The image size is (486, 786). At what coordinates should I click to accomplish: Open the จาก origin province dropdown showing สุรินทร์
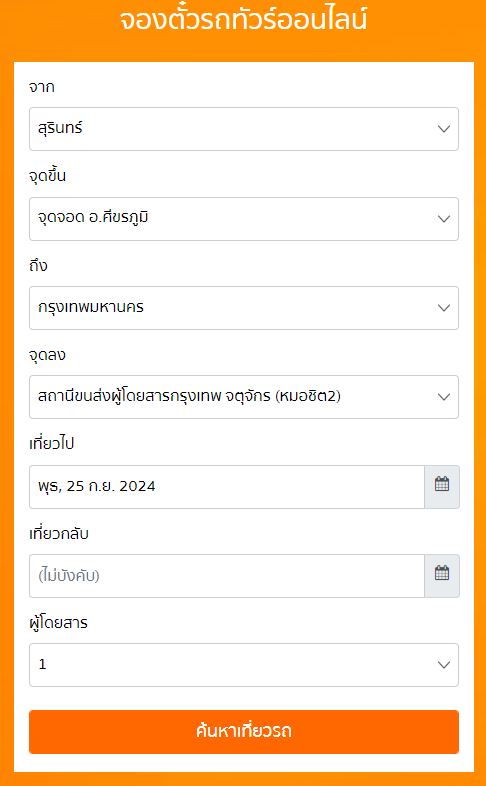244,129
